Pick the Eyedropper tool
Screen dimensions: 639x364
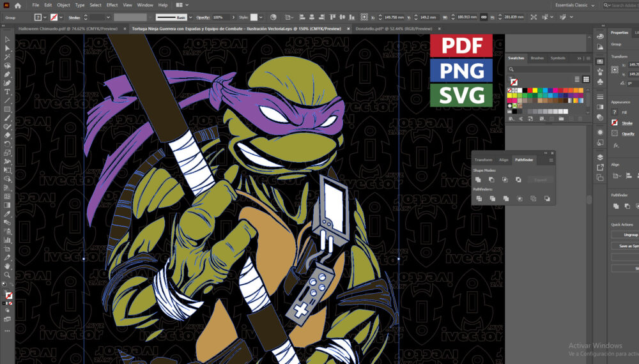[x=7, y=214]
